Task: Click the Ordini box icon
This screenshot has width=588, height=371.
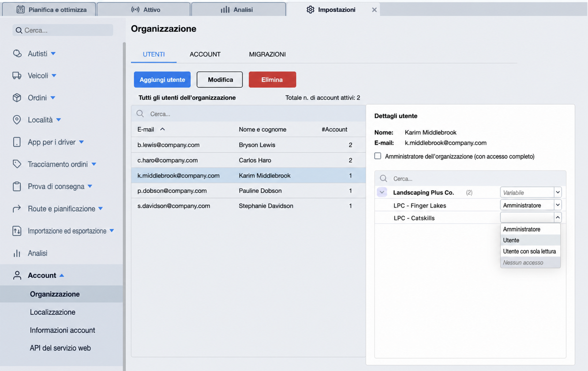Action: (x=17, y=98)
